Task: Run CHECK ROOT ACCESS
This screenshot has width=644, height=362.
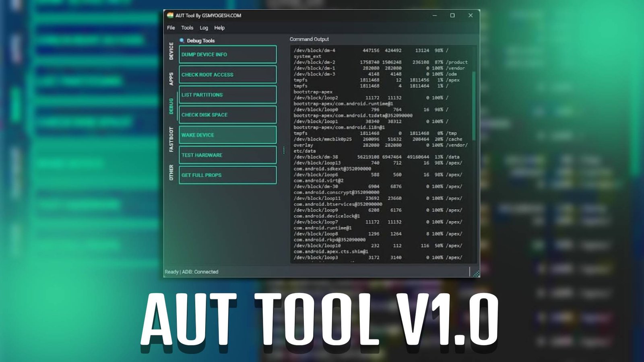Action: [227, 74]
